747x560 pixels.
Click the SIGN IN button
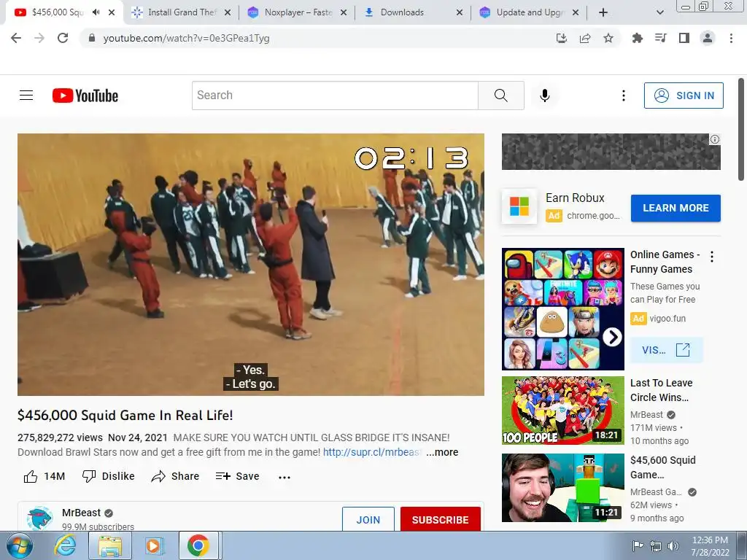click(684, 96)
